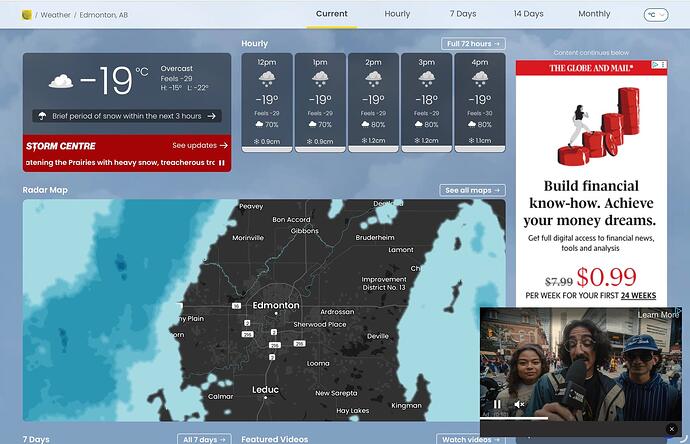The image size is (690, 444).
Task: Click the Weather Network logo icon
Action: point(27,15)
